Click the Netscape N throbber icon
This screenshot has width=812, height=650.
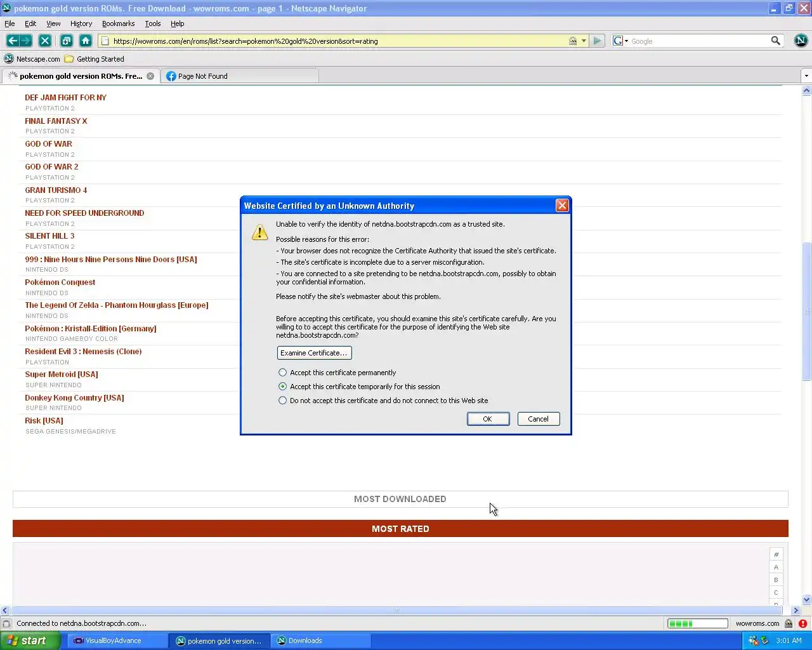801,41
